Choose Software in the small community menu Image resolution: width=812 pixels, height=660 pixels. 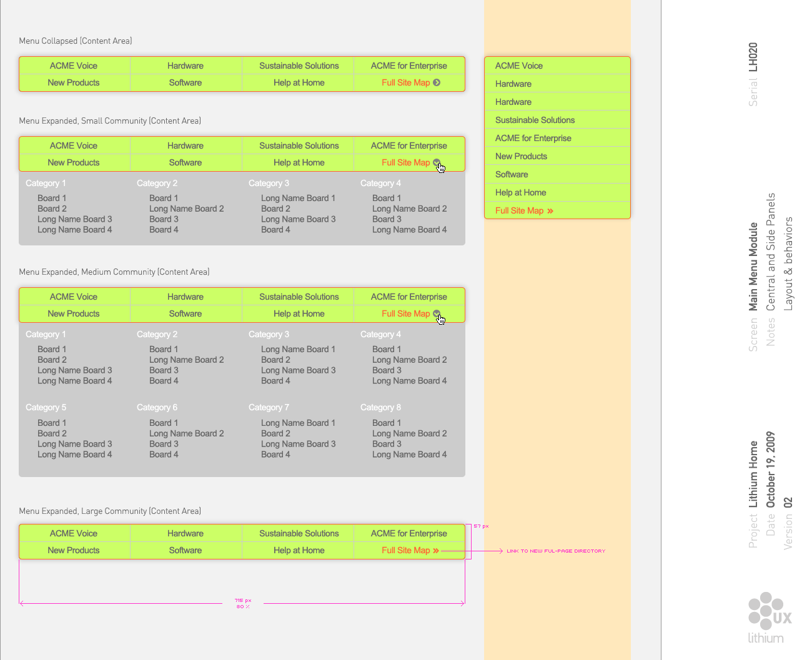point(186,162)
